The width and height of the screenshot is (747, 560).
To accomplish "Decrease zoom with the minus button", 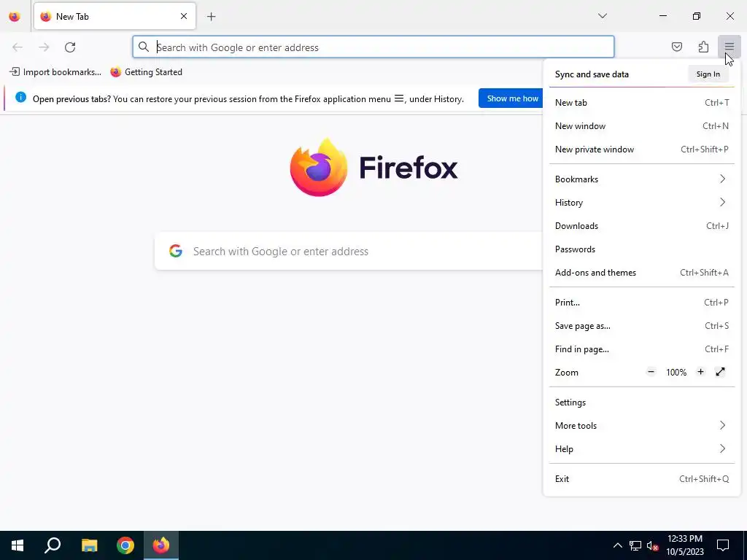I will [651, 372].
